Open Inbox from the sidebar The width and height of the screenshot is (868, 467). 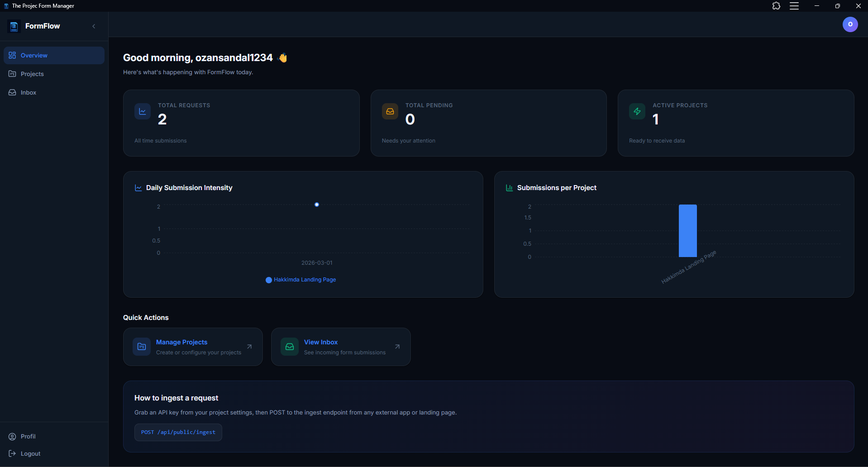pos(28,92)
